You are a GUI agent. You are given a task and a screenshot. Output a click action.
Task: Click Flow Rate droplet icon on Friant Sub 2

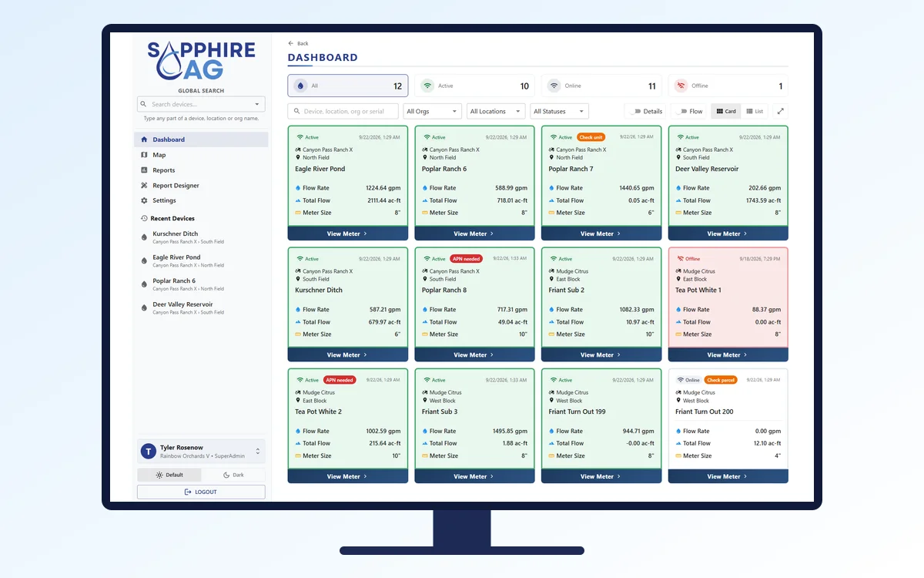[551, 310]
